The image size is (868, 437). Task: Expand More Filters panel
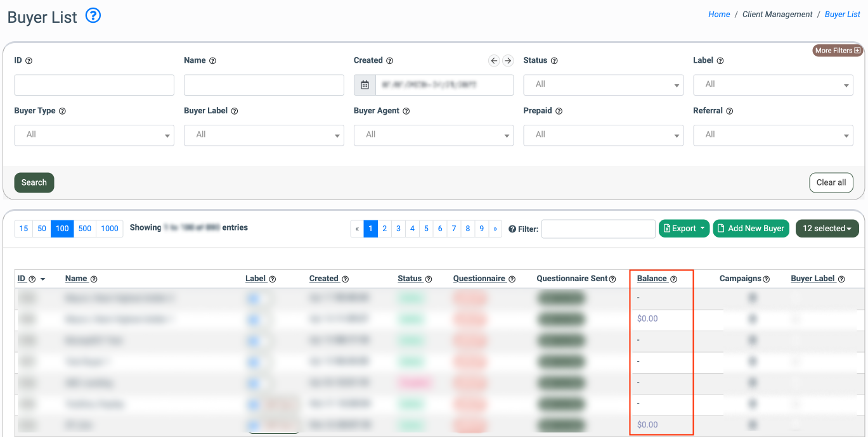coord(838,51)
